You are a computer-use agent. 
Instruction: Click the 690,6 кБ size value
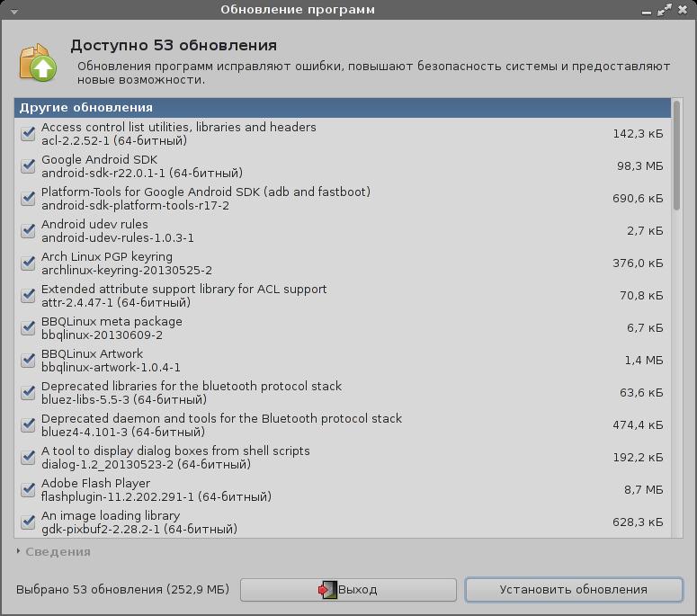pyautogui.click(x=638, y=199)
